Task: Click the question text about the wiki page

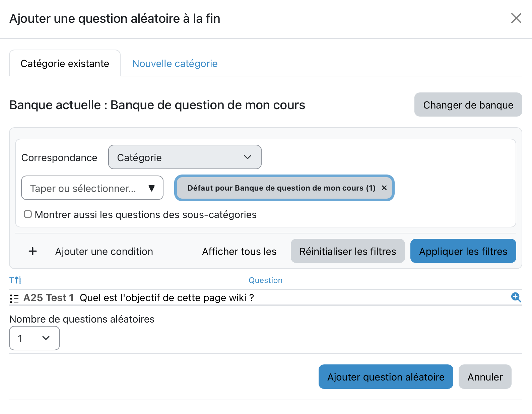Action: pyautogui.click(x=167, y=298)
